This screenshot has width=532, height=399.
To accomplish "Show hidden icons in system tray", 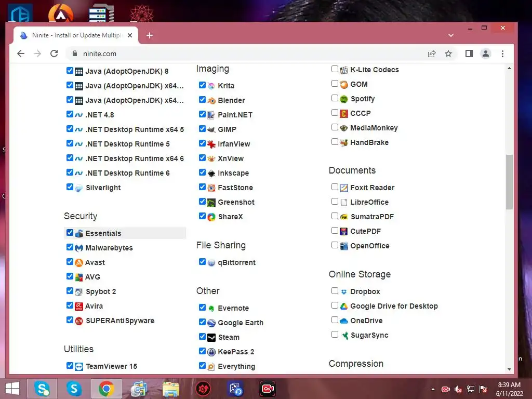I will coord(433,389).
